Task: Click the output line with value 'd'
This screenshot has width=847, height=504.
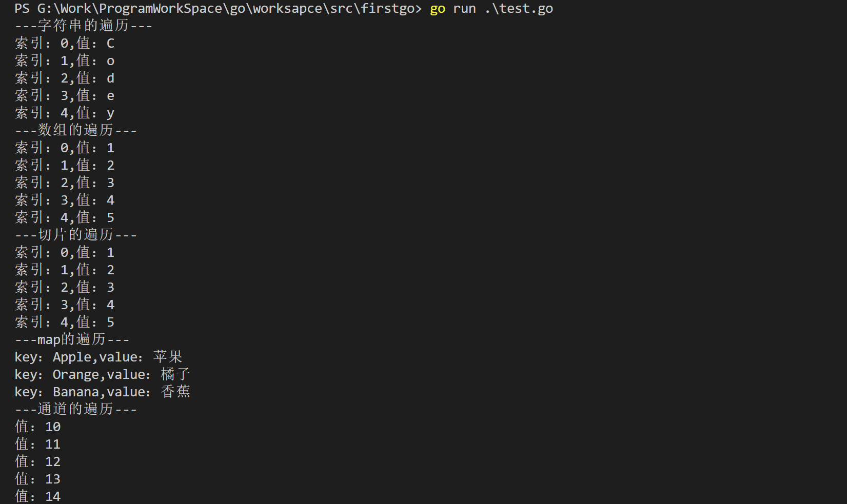Action: point(65,78)
